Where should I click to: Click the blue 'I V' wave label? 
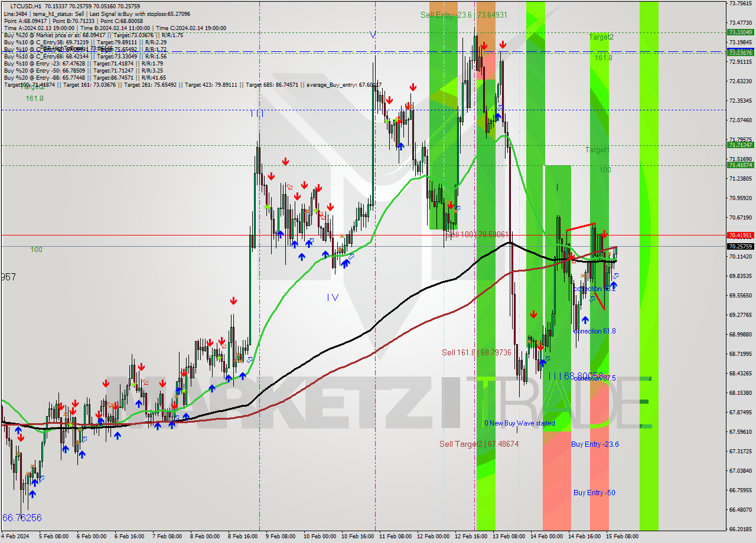tap(333, 297)
